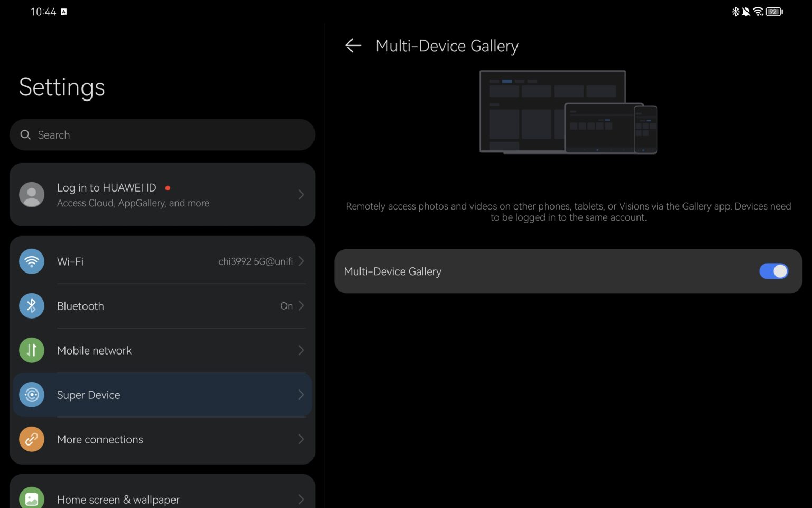Tap the multi-device illustration image
Viewport: 812px width, 508px height.
tap(568, 112)
